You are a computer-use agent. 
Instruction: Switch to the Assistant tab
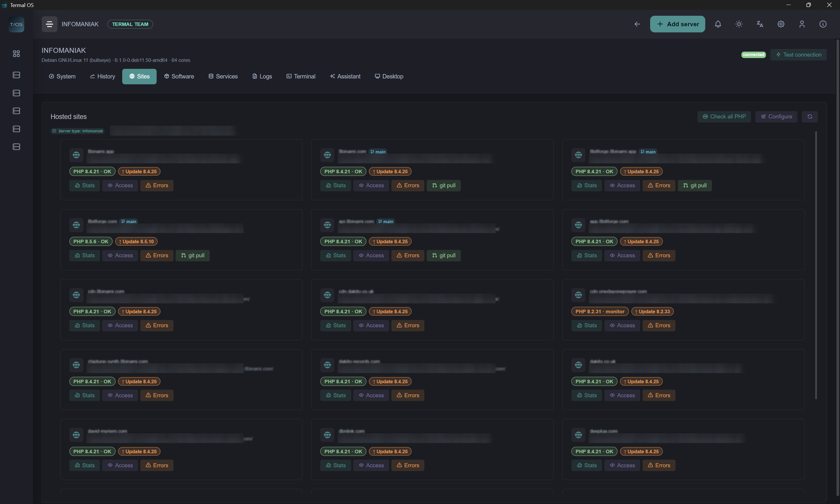[x=345, y=77]
